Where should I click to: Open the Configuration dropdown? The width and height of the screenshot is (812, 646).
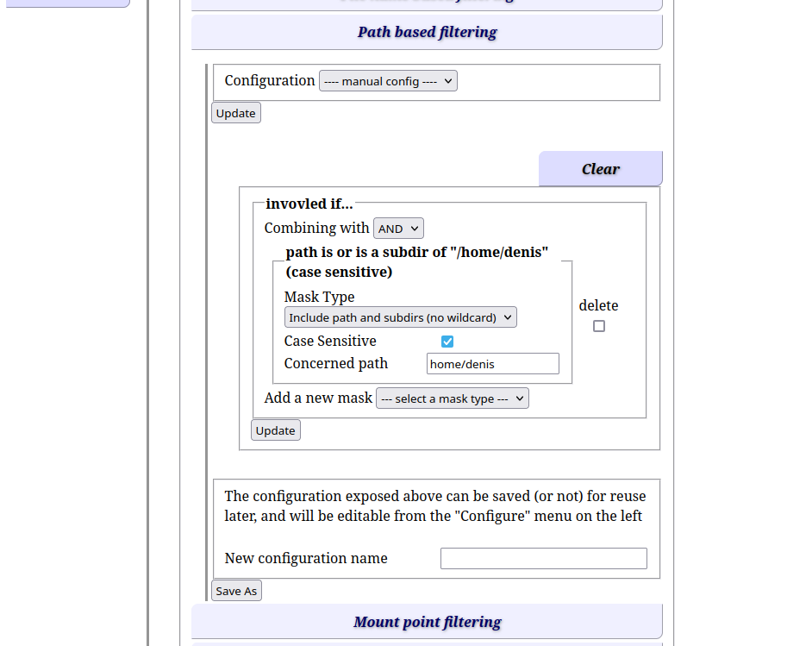tap(388, 81)
